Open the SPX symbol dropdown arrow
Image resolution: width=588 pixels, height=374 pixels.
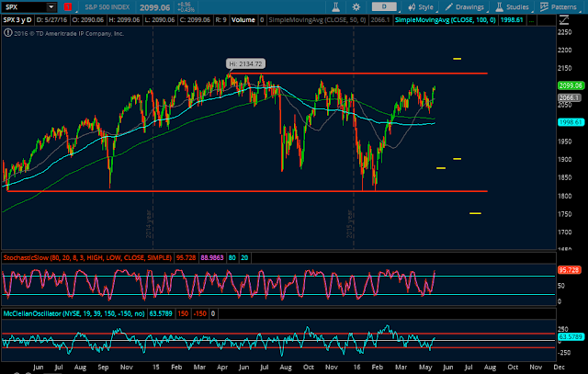pos(51,6)
